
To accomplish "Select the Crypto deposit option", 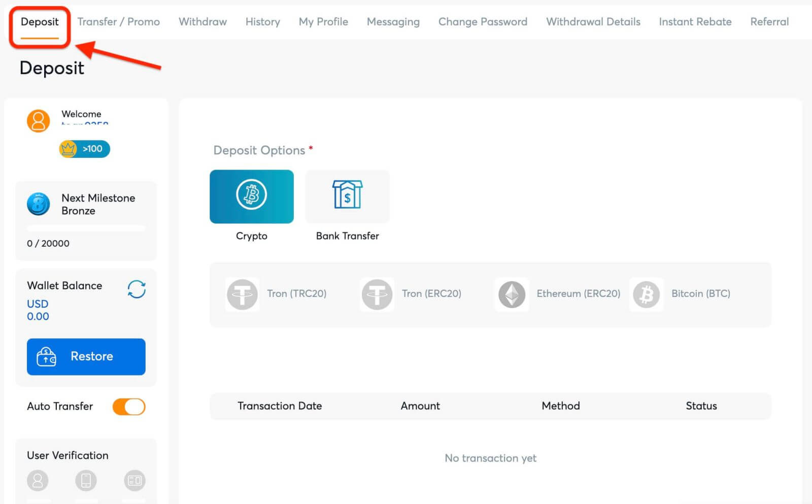I will point(251,196).
